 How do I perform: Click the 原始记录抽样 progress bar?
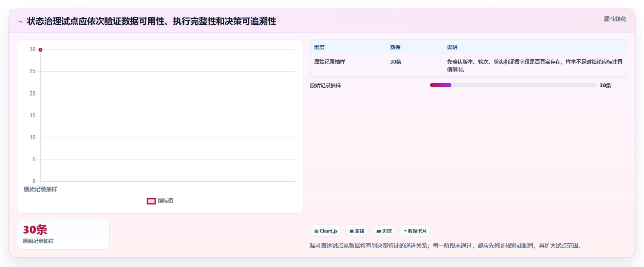pyautogui.click(x=513, y=85)
